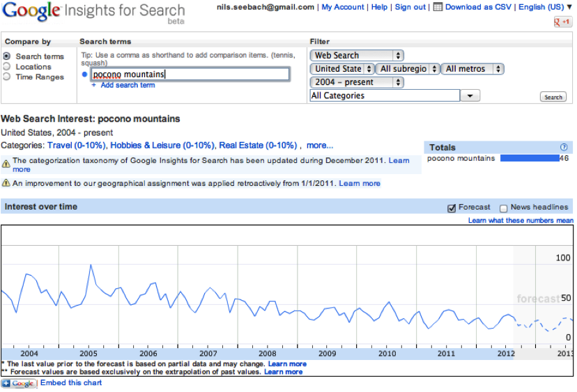
Task: Open the Totals help question mark icon
Action: 563,148
